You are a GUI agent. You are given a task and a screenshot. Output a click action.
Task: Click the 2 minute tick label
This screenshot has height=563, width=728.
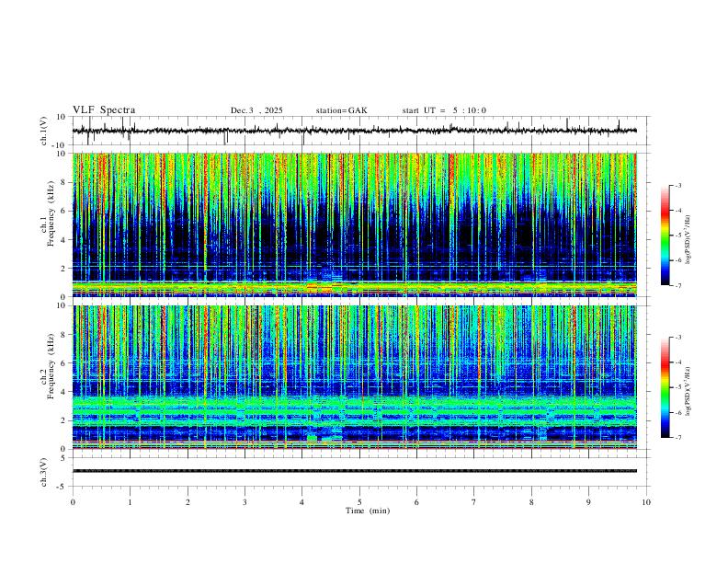click(188, 502)
